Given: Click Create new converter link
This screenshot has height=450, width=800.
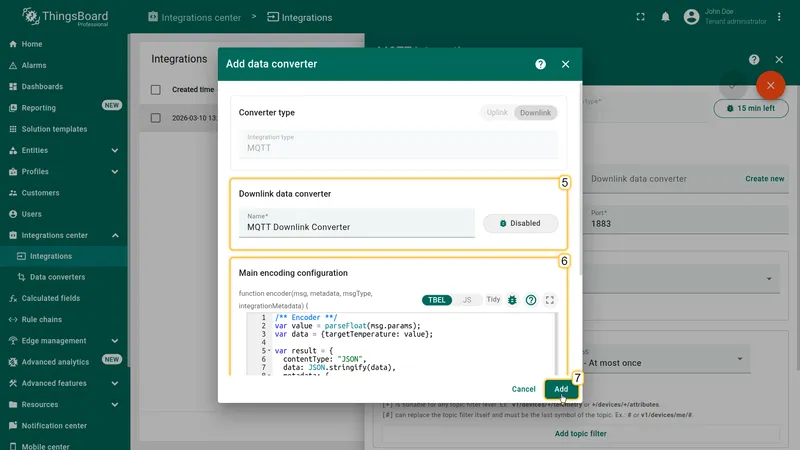Looking at the screenshot, I should (x=764, y=179).
